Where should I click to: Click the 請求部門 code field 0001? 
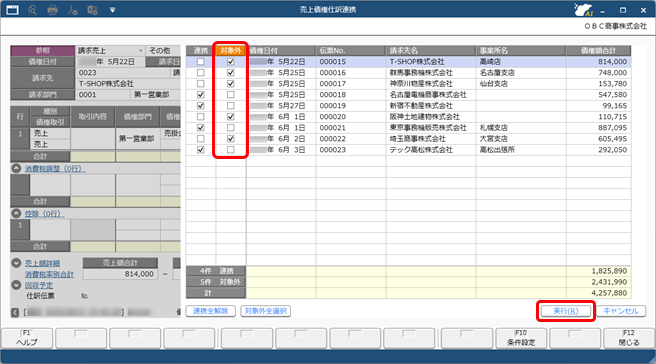pyautogui.click(x=103, y=95)
